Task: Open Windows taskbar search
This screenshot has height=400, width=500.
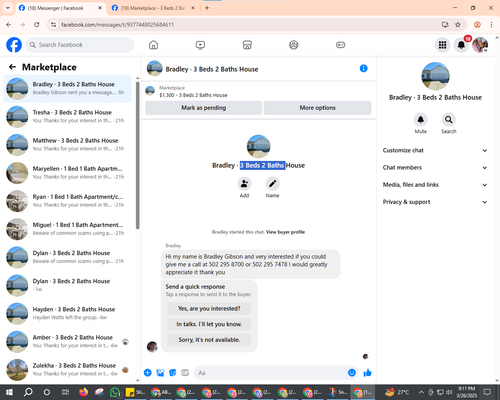Action: tap(28, 392)
